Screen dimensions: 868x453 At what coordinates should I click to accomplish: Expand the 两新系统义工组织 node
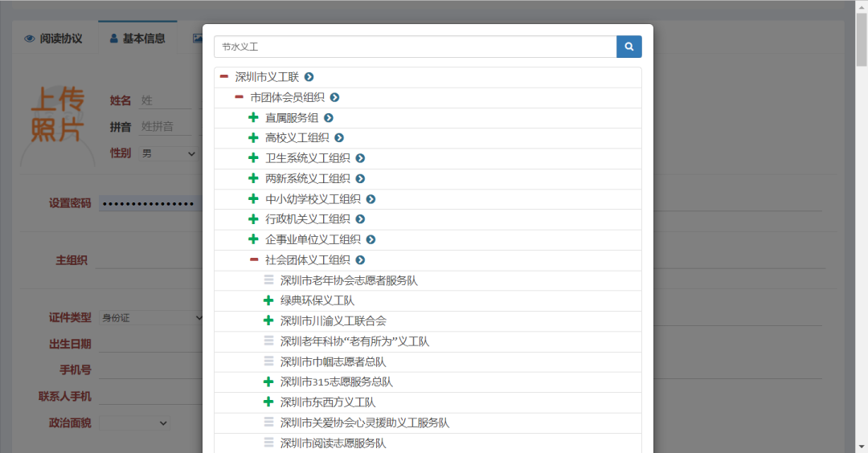(253, 178)
